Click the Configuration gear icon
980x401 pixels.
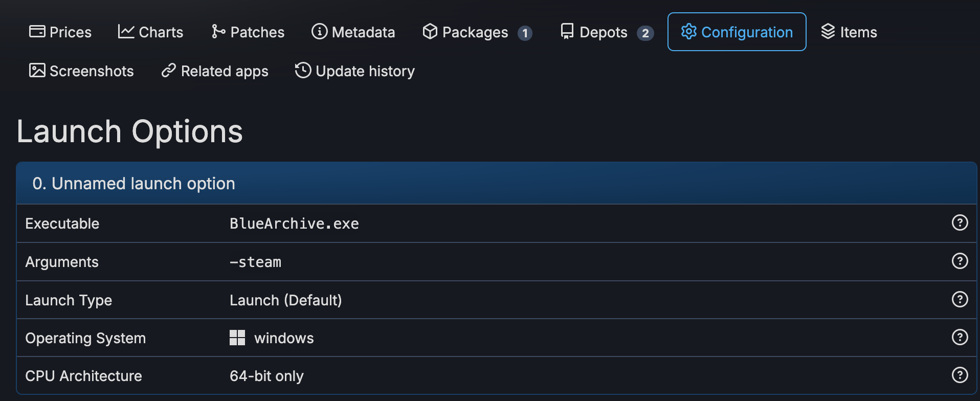coord(689,32)
